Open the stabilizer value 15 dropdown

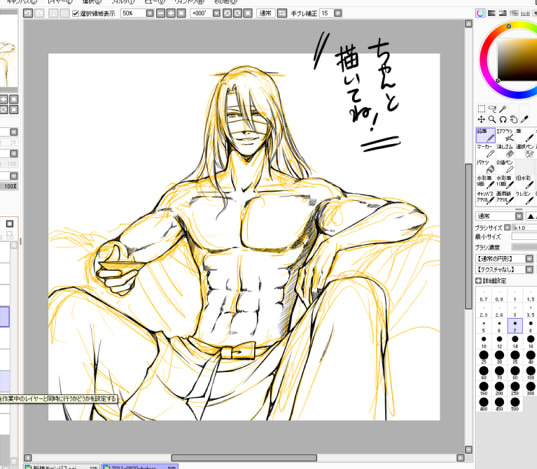[x=338, y=13]
